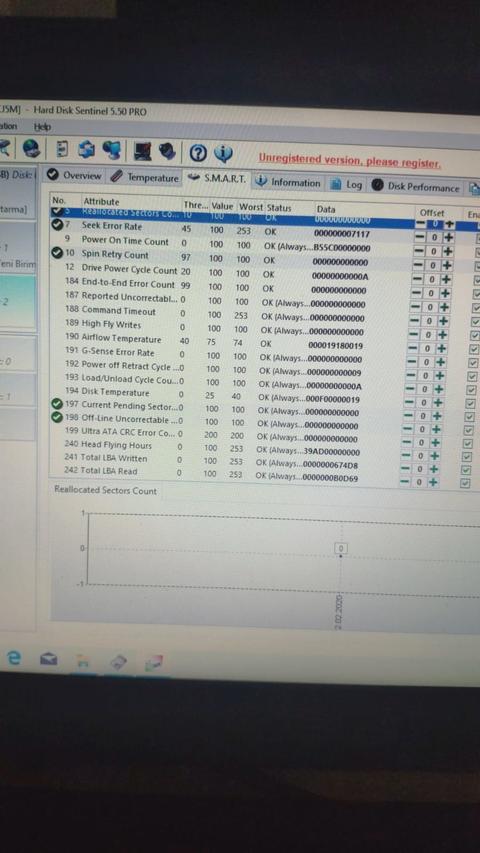Open Microsoft Edge from the taskbar
The height and width of the screenshot is (853, 480).
[14, 657]
